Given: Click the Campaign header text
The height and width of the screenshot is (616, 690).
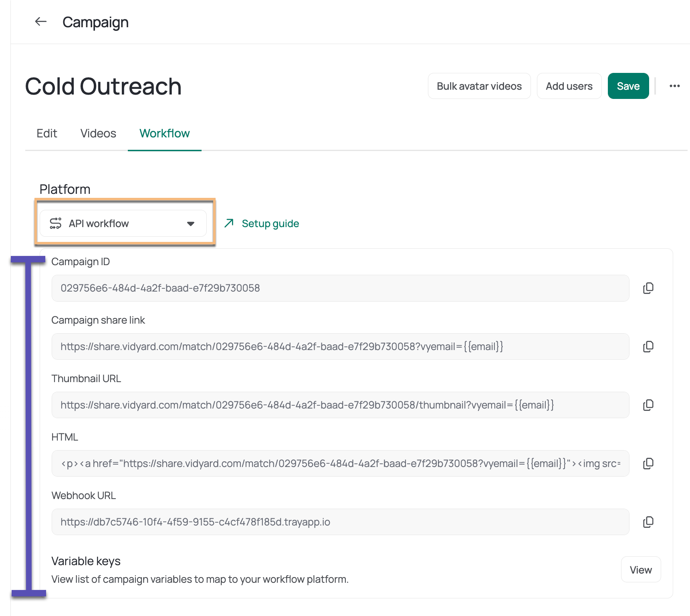Looking at the screenshot, I should tap(95, 22).
